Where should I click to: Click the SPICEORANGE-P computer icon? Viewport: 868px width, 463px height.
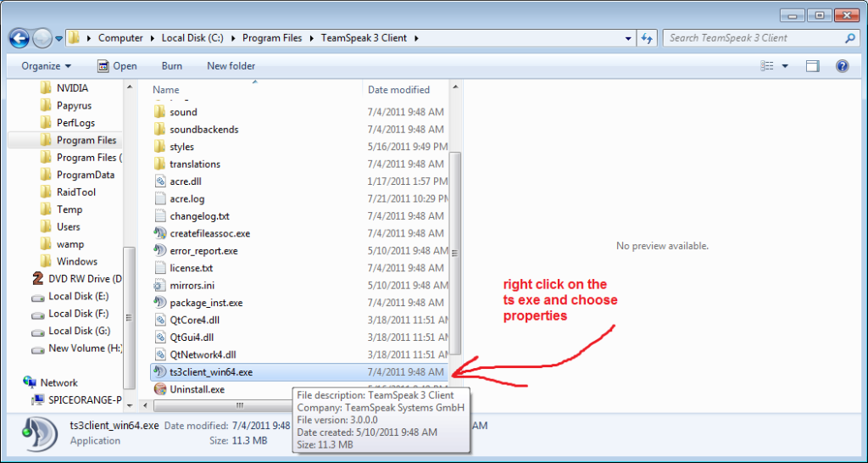tap(38, 399)
